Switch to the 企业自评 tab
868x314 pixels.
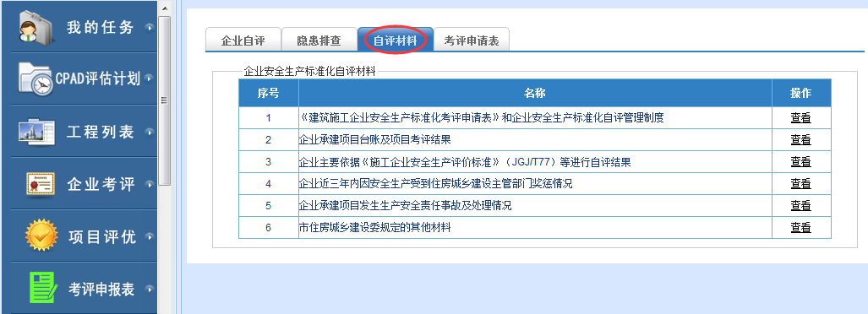pos(243,40)
